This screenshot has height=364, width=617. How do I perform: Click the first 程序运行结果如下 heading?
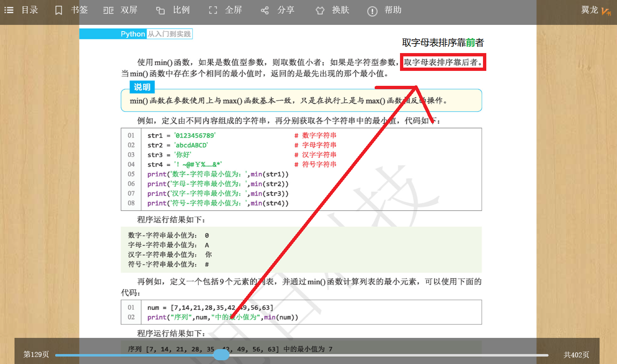coord(171,220)
